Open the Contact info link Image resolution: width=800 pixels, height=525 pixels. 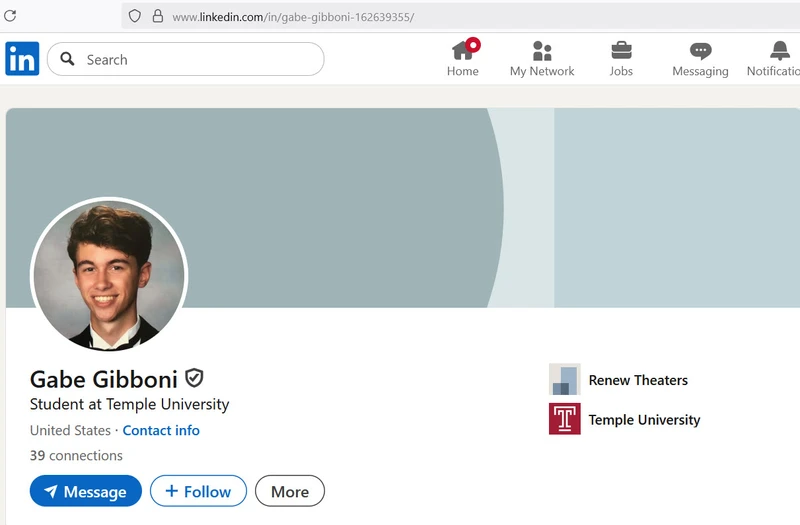pyautogui.click(x=161, y=430)
